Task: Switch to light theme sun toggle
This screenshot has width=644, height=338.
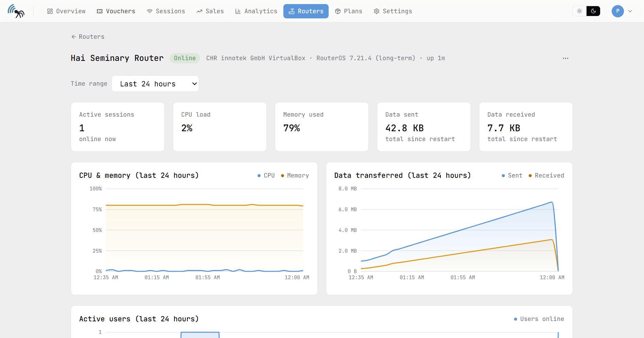Action: 580,11
